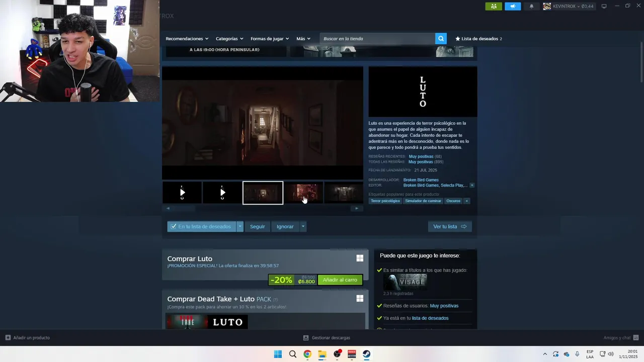Open the Windows Start menu
Screen dimensions: 644x362
(x=278, y=354)
